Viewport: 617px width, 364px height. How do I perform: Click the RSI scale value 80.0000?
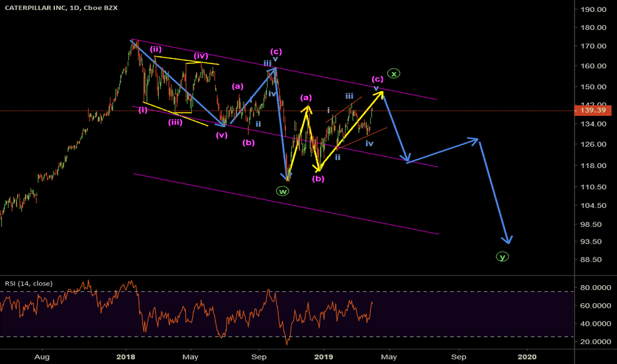(x=595, y=288)
